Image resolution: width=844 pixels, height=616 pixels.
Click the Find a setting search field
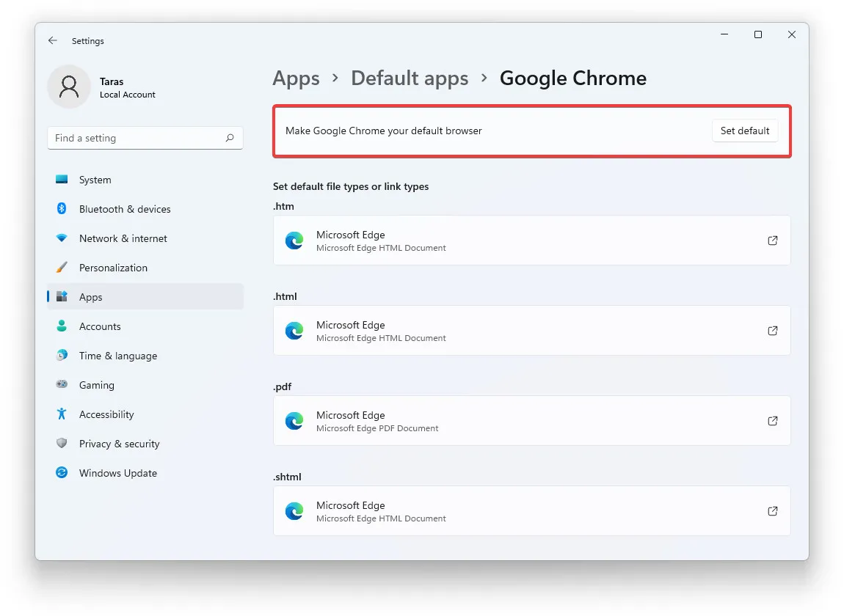pos(145,138)
